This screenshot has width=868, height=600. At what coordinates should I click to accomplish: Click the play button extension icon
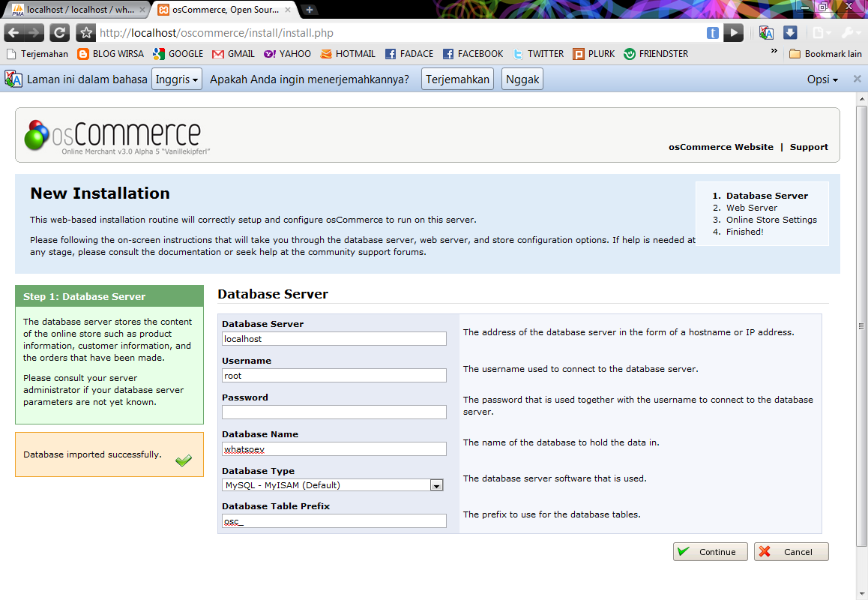click(734, 33)
